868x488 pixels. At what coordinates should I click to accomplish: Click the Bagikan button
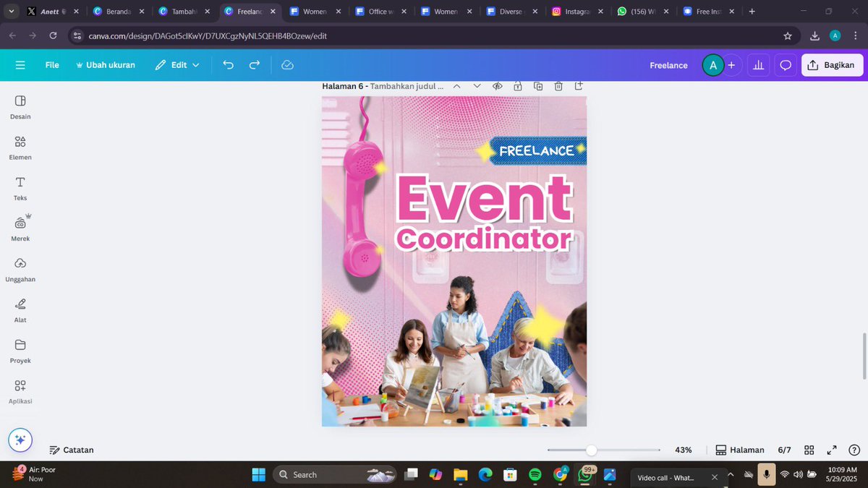click(x=831, y=65)
